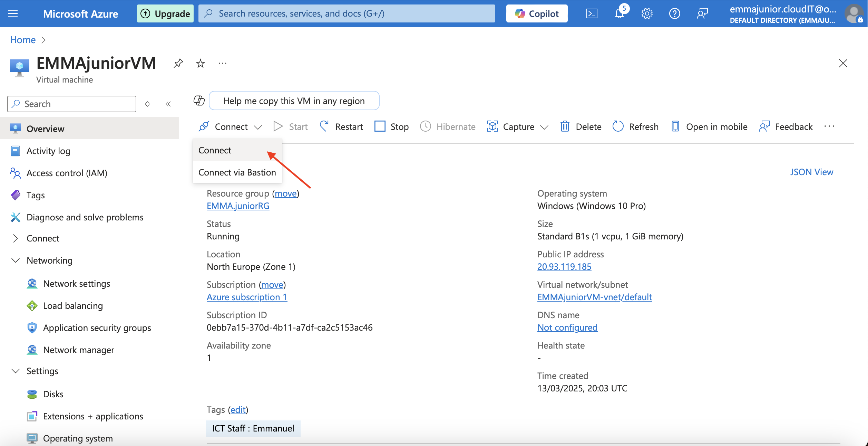Click move link for Subscription
The width and height of the screenshot is (868, 446).
click(x=272, y=285)
